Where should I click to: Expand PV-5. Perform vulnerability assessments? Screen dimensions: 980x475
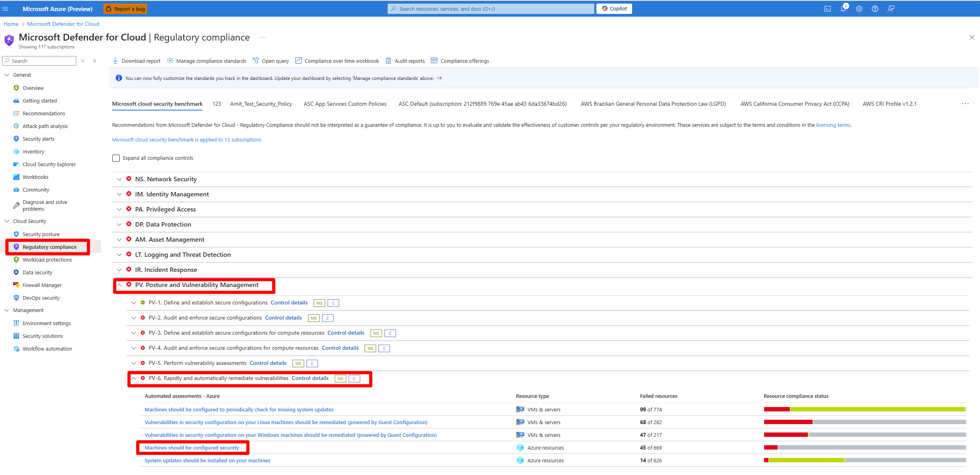(134, 363)
